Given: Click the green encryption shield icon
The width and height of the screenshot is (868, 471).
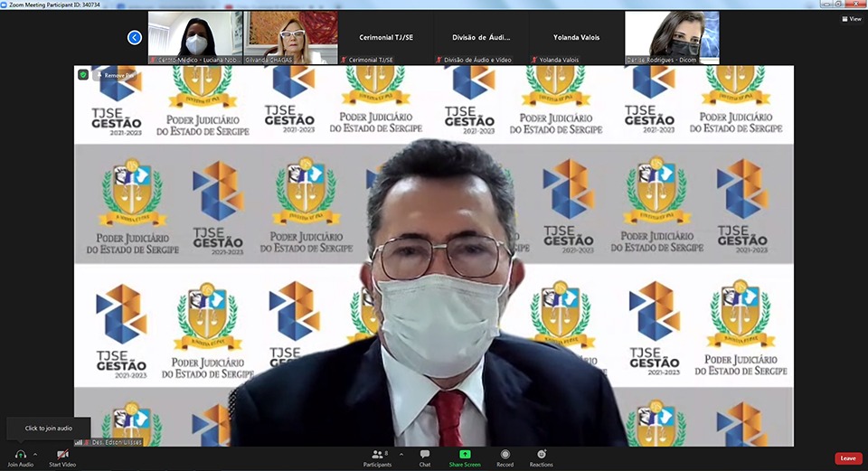Looking at the screenshot, I should (83, 75).
